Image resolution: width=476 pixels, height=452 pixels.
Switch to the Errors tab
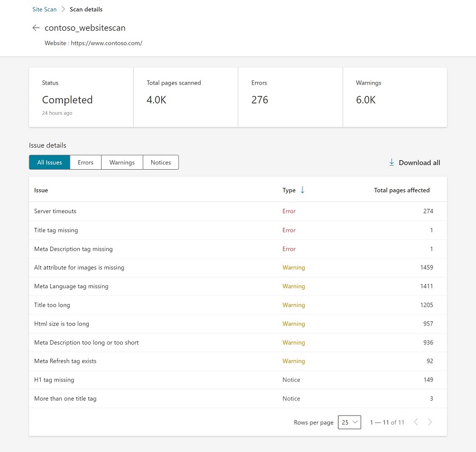pos(85,162)
